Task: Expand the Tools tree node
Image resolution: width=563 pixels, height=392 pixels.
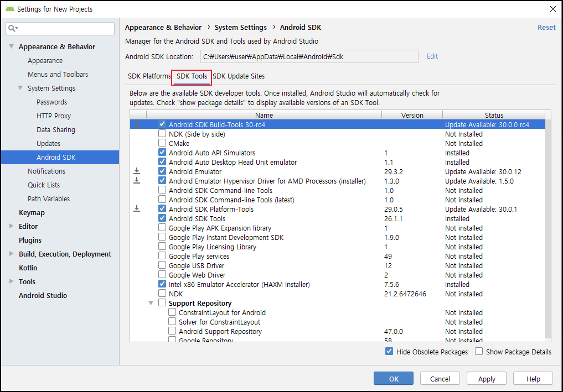Action: [x=12, y=281]
